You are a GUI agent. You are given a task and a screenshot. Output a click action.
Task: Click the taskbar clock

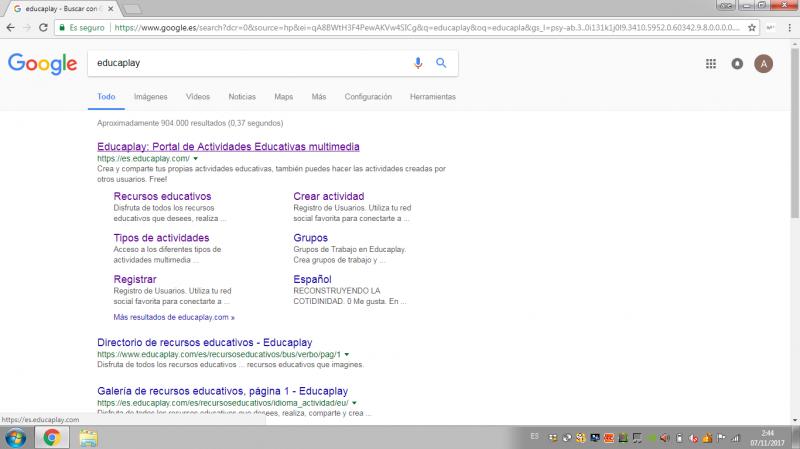click(767, 438)
